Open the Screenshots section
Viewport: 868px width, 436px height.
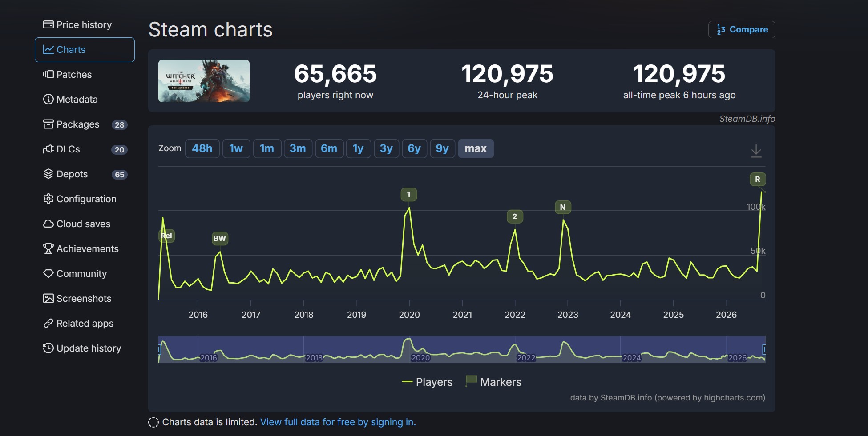[85, 298]
